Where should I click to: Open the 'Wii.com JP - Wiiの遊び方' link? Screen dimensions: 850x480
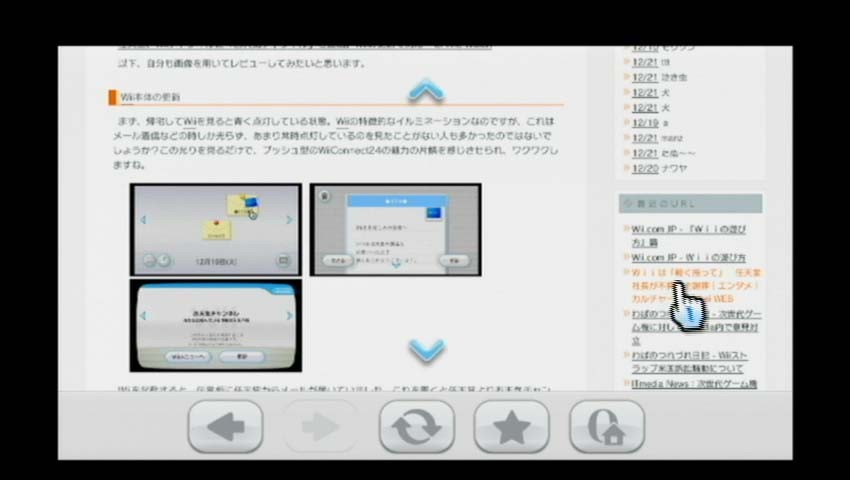688,258
